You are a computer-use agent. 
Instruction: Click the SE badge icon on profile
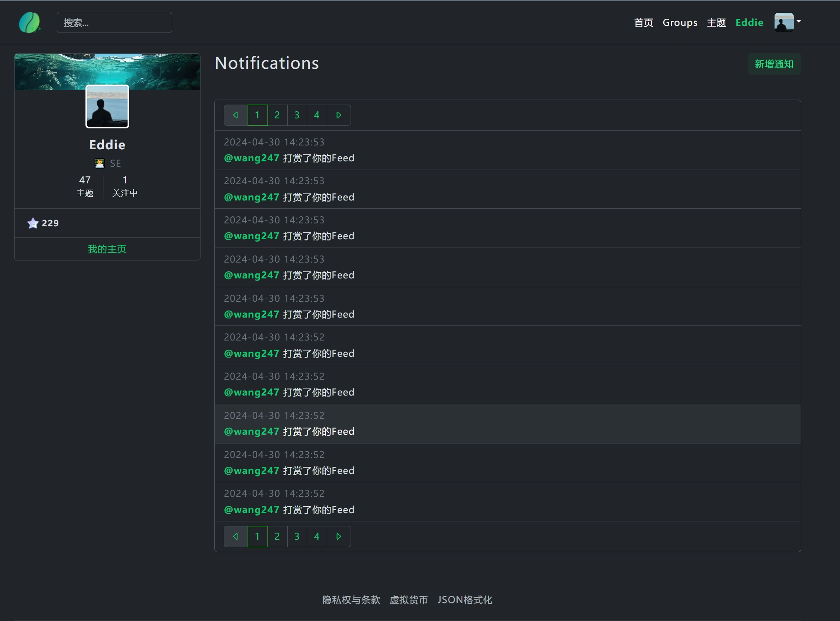pos(100,163)
